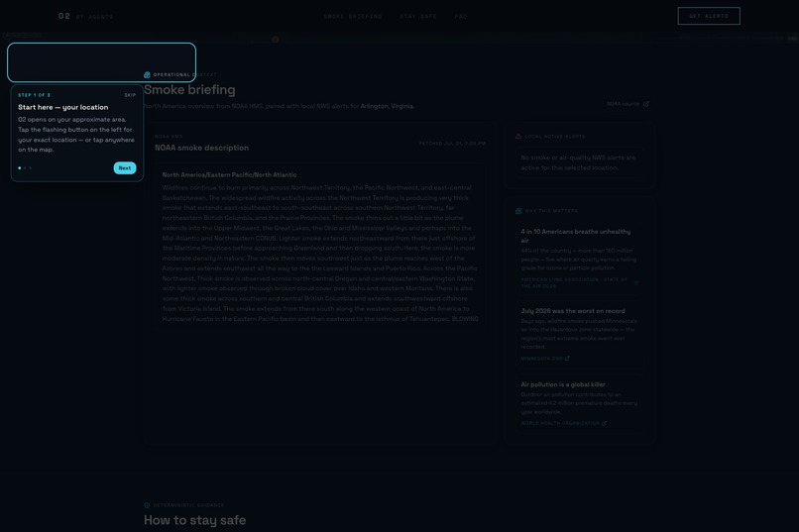Open Minnesota source link
Screen dimensions: 799x532
point(545,359)
